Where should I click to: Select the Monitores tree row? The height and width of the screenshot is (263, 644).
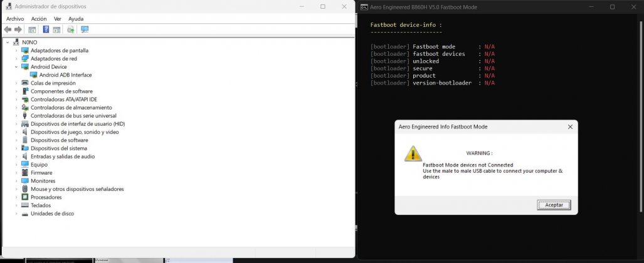43,181
